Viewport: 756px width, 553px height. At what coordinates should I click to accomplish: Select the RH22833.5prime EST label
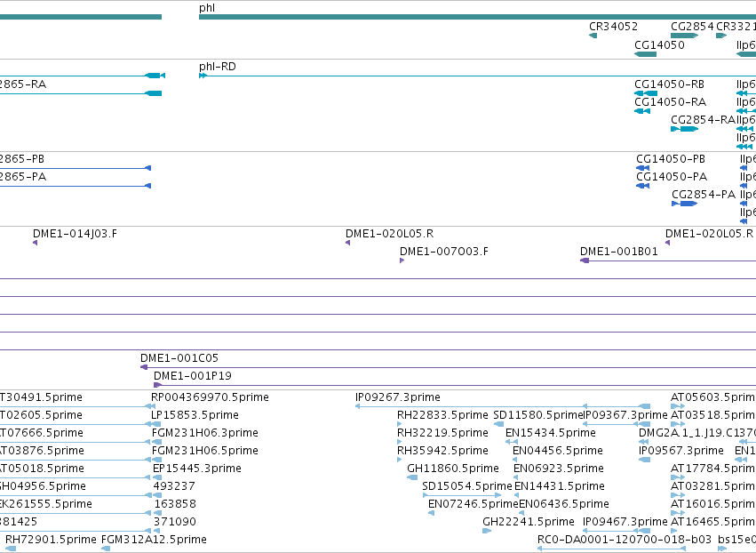[442, 415]
